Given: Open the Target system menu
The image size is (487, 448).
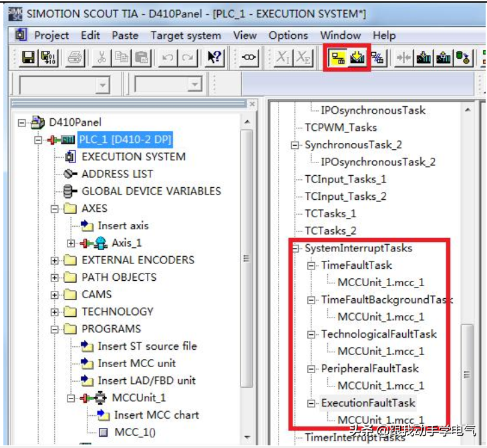Looking at the screenshot, I should (185, 35).
